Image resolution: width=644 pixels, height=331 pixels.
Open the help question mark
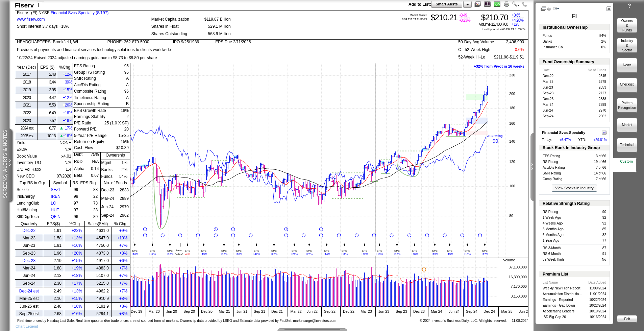pos(629,6)
